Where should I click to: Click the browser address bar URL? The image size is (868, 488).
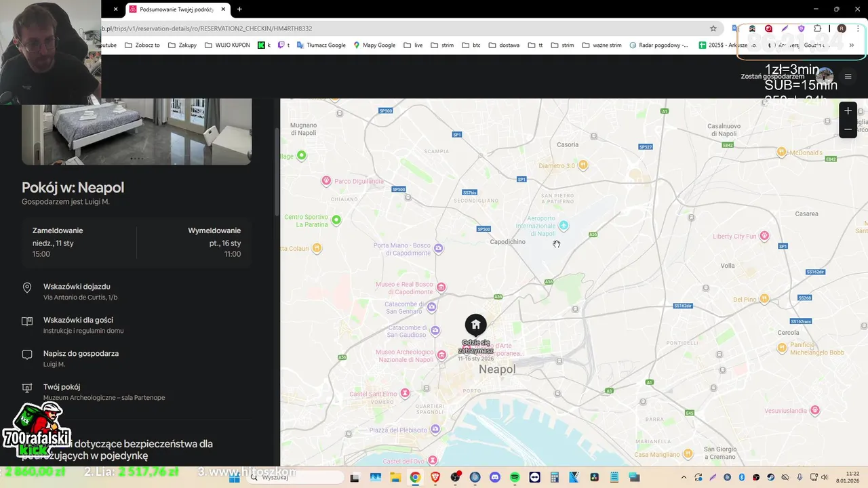[x=207, y=28]
